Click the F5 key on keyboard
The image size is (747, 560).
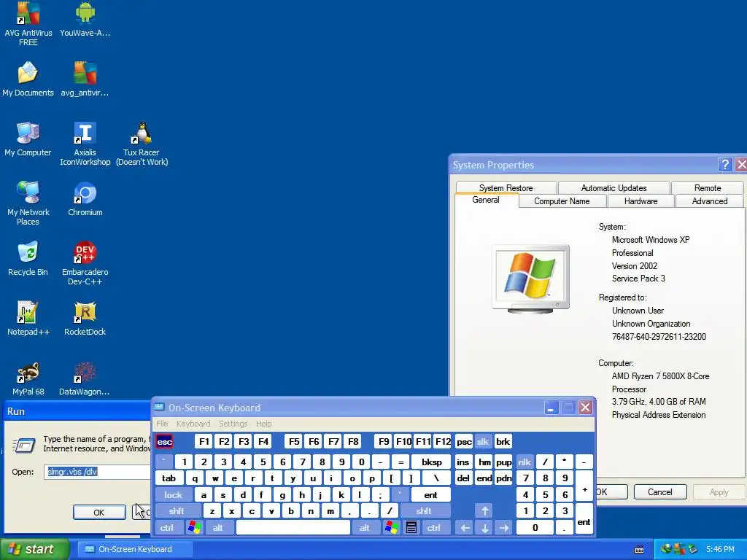[294, 441]
